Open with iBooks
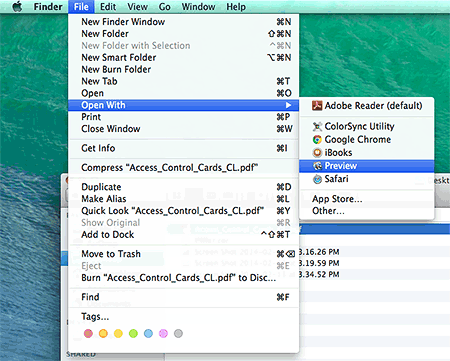The image size is (450, 361). [x=367, y=153]
